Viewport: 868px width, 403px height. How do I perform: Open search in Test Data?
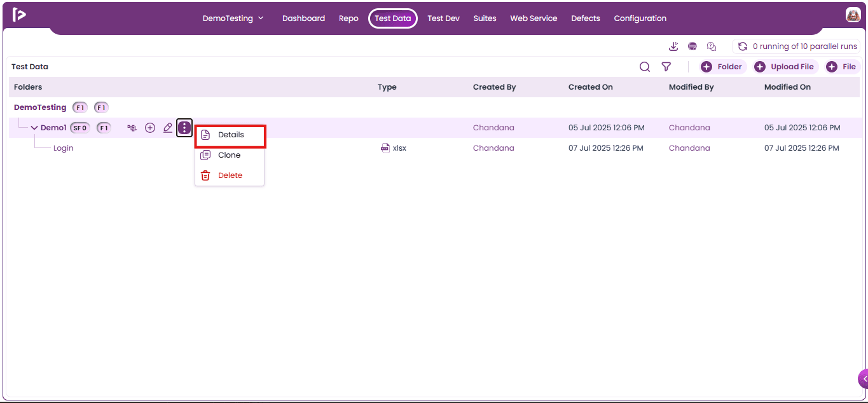[x=645, y=67]
